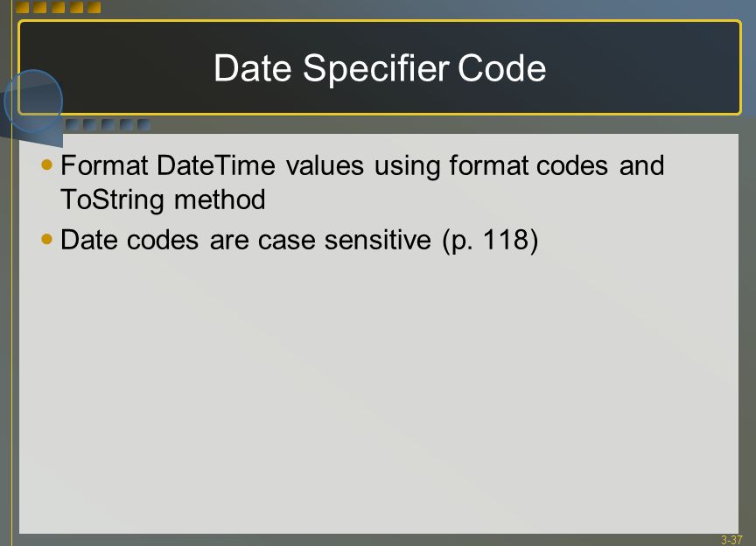The width and height of the screenshot is (756, 546).
Task: Select the first gold square above the title
Action: (x=22, y=7)
